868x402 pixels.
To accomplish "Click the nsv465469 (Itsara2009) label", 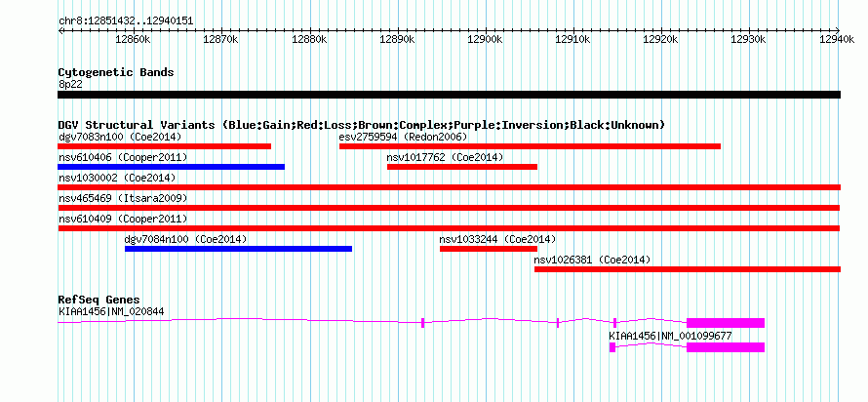I will [x=123, y=198].
